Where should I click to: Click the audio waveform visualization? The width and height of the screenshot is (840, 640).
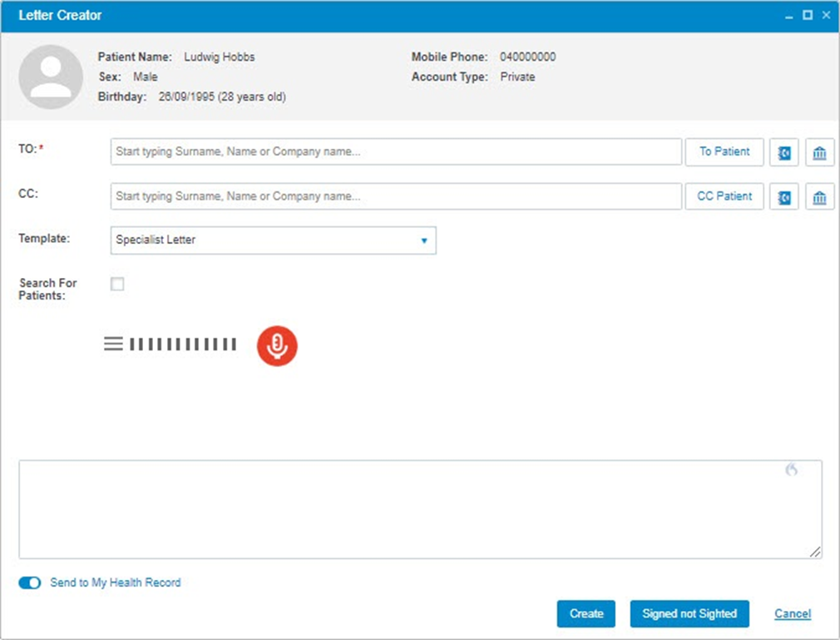[x=182, y=343]
